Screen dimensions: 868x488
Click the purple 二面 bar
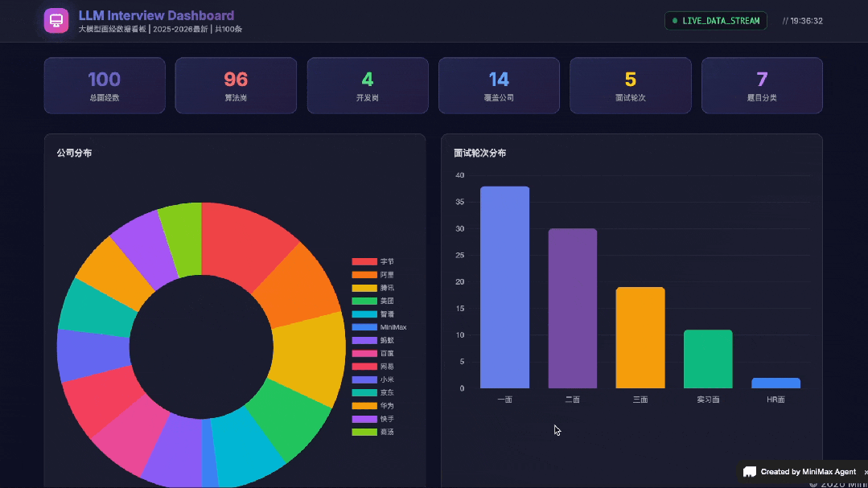pos(573,308)
